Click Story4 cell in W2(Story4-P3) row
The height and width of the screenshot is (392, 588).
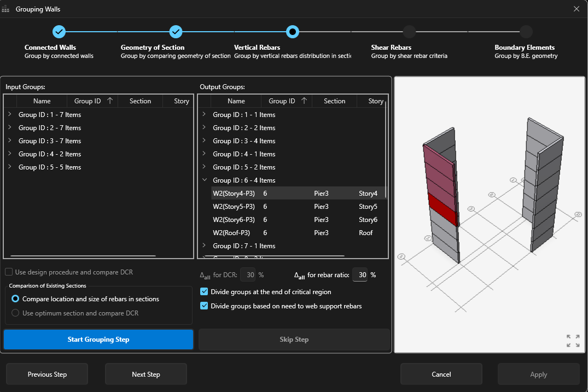pos(368,194)
